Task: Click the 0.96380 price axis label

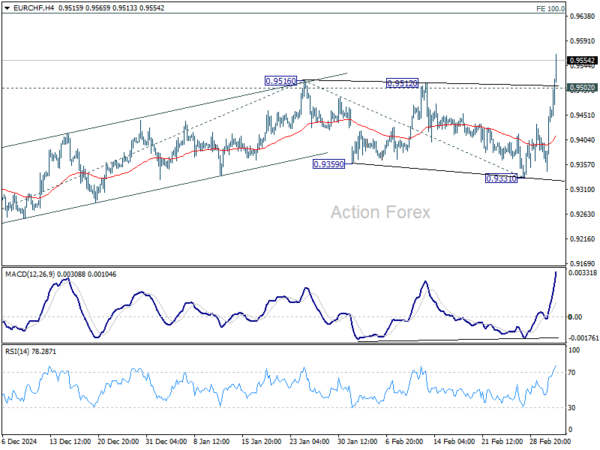Action: coord(582,16)
